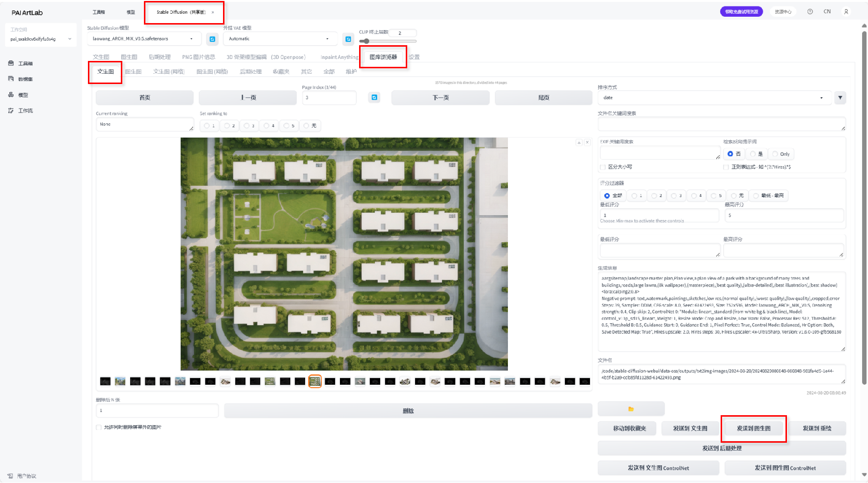This screenshot has width=868, height=483.
Task: Click the 模型 model icon in the sidebar
Action: coord(11,95)
